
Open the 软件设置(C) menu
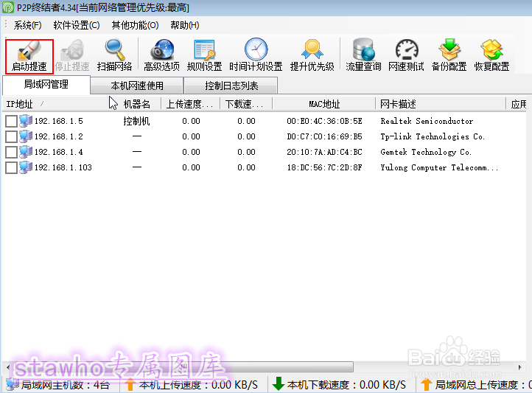(x=77, y=25)
